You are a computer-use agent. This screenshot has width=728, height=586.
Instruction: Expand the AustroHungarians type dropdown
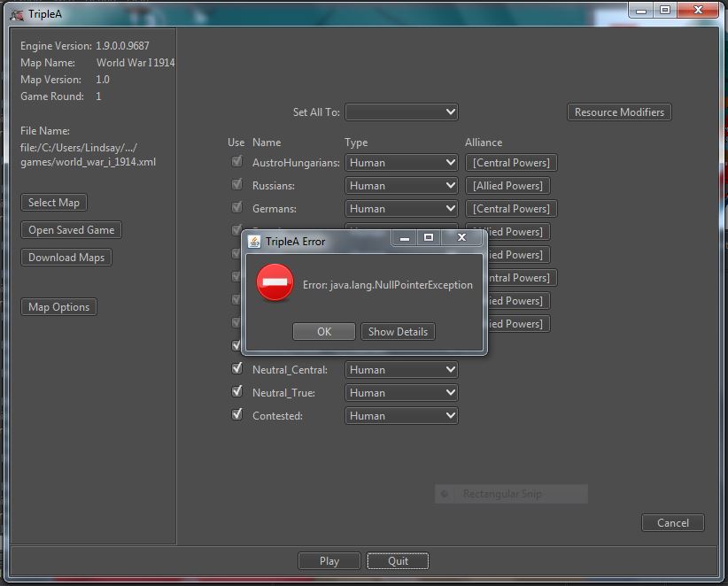click(401, 162)
